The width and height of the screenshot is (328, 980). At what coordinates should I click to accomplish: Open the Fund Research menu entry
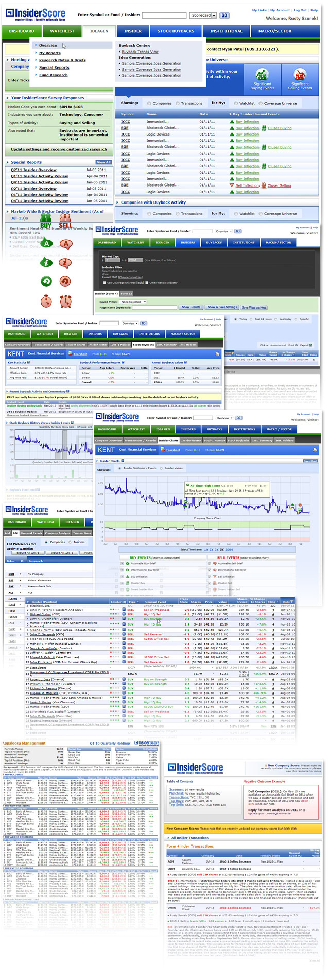(x=54, y=75)
